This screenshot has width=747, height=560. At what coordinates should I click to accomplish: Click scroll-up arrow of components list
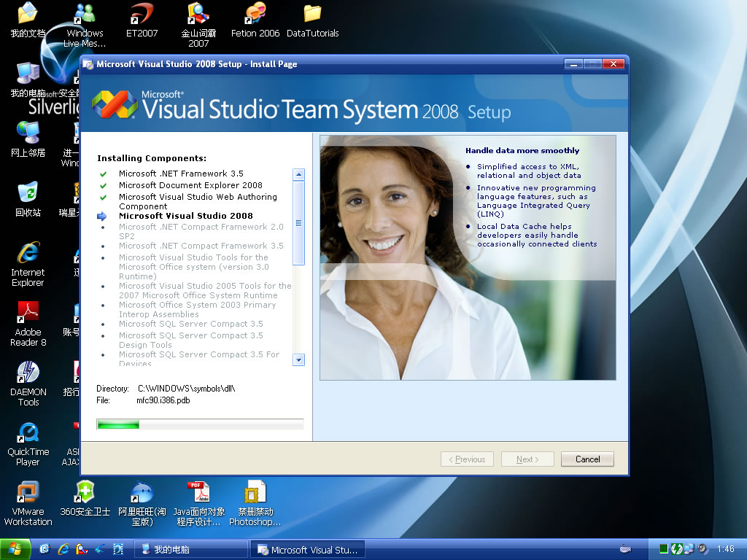coord(298,174)
